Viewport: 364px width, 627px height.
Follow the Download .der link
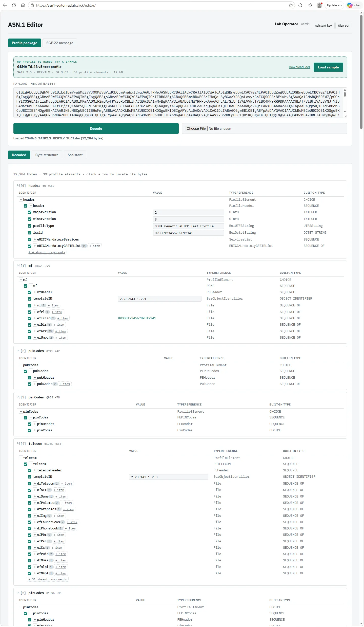pyautogui.click(x=299, y=67)
